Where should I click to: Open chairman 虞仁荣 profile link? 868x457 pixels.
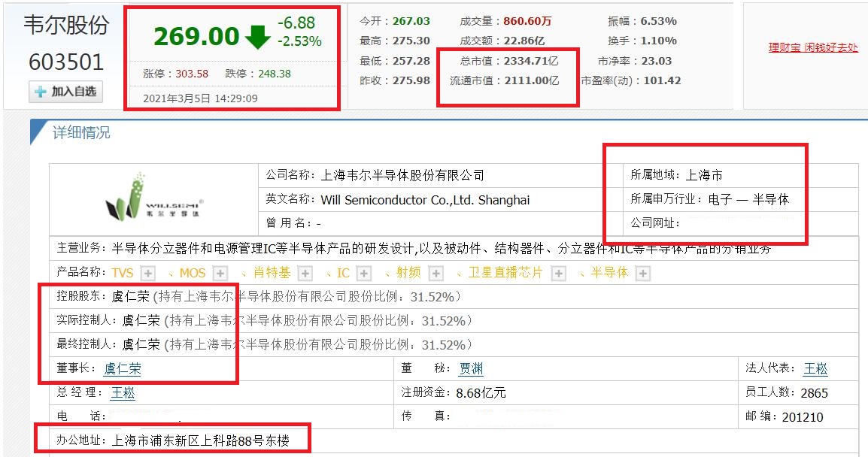point(123,368)
